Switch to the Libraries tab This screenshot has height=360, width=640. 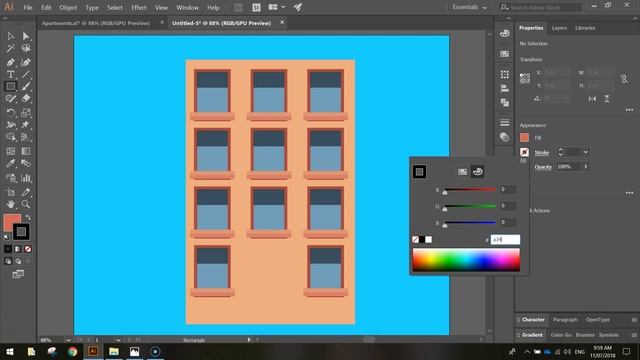point(585,28)
